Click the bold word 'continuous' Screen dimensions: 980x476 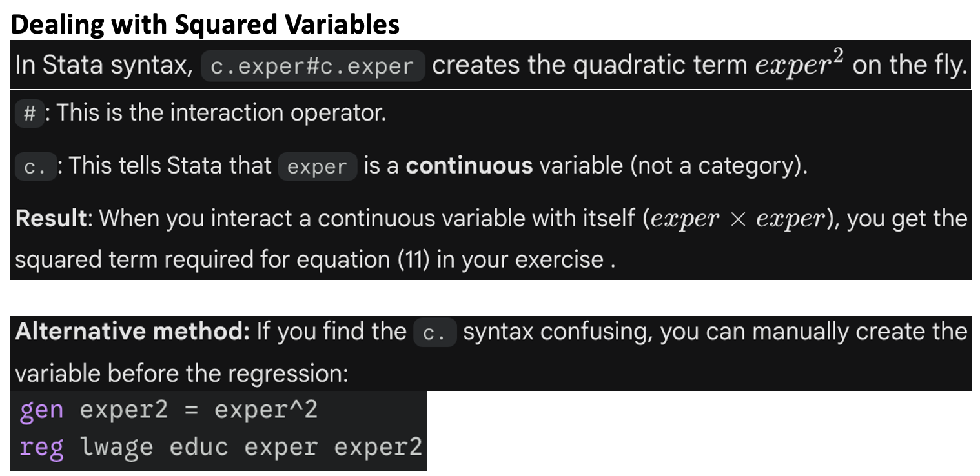(469, 166)
